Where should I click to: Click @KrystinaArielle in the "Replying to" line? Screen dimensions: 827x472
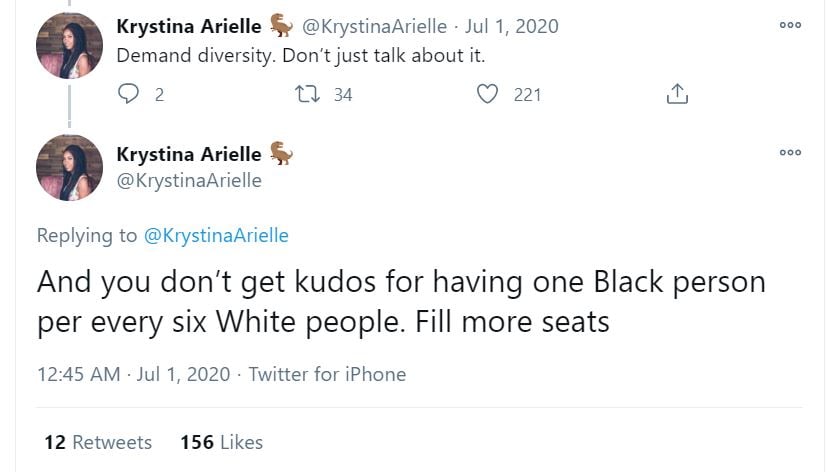tap(216, 235)
